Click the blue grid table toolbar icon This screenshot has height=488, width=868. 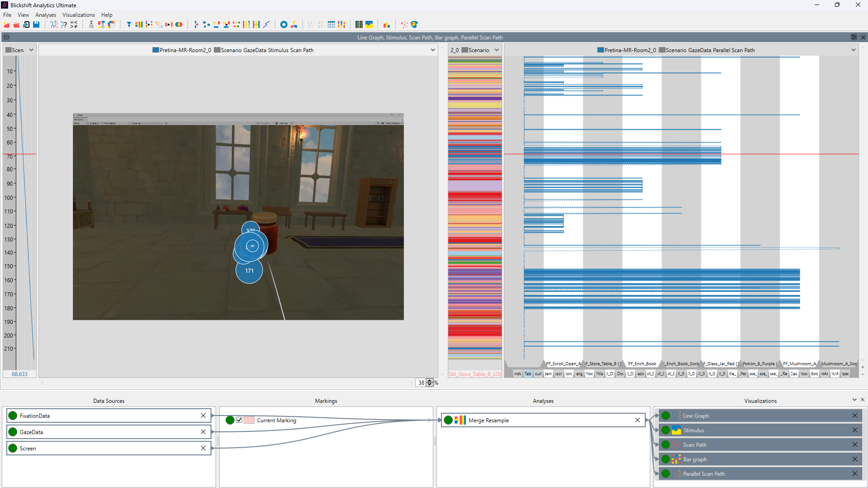[x=331, y=24]
